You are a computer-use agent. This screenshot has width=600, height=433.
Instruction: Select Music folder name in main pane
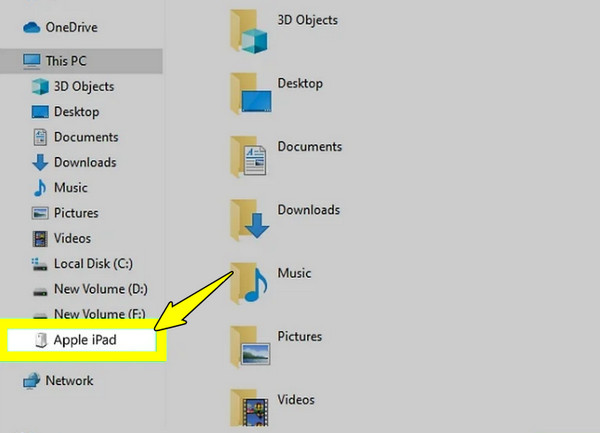(x=294, y=273)
